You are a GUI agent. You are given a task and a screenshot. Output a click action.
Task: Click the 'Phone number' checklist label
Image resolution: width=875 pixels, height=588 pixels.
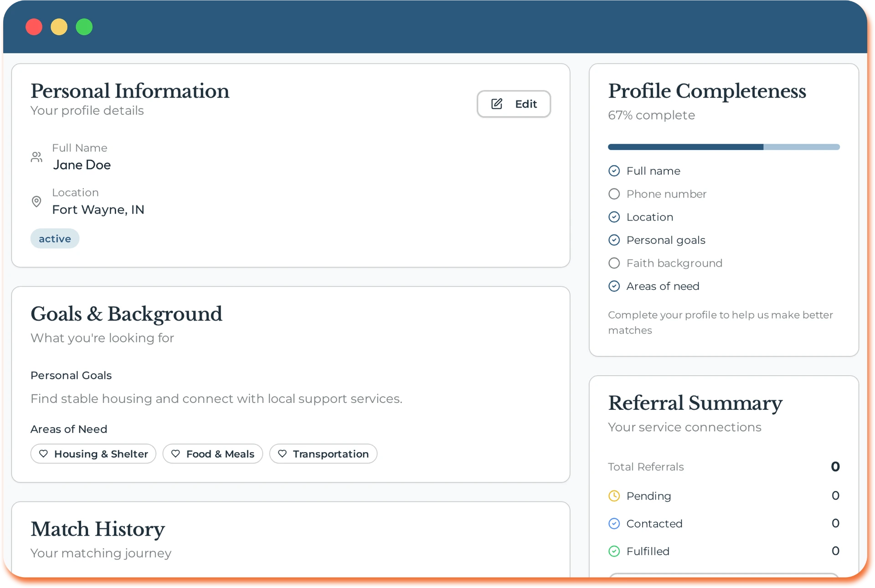coord(666,194)
